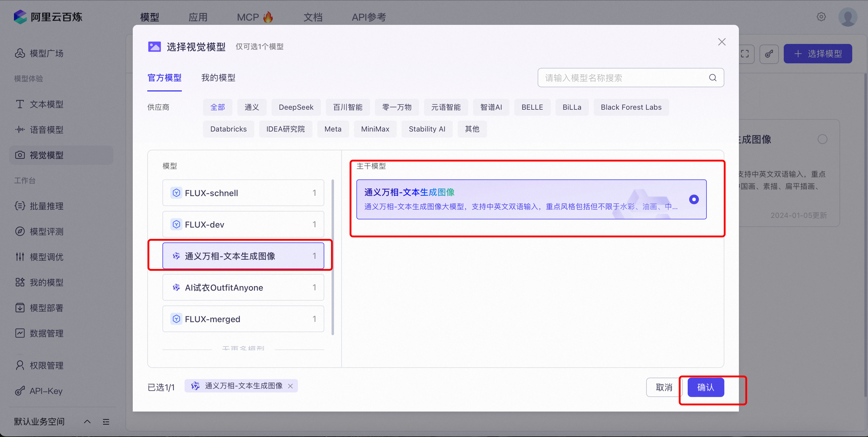Image resolution: width=868 pixels, height=437 pixels.
Task: Click the settings gear icon in header
Action: point(821,17)
